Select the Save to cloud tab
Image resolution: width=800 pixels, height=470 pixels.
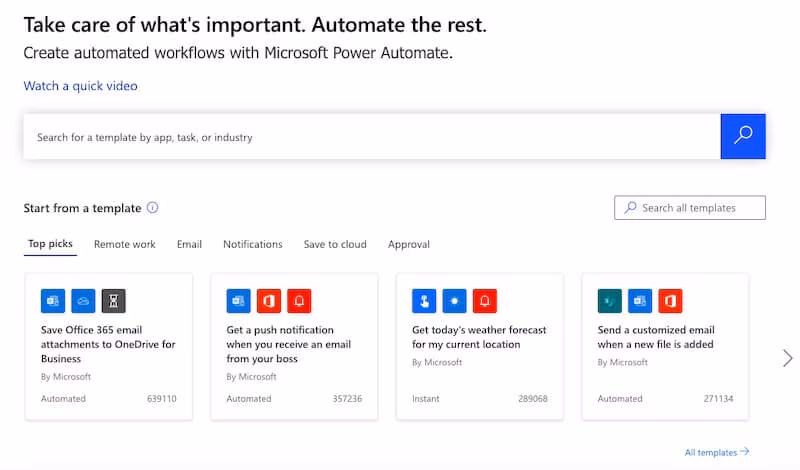(335, 244)
